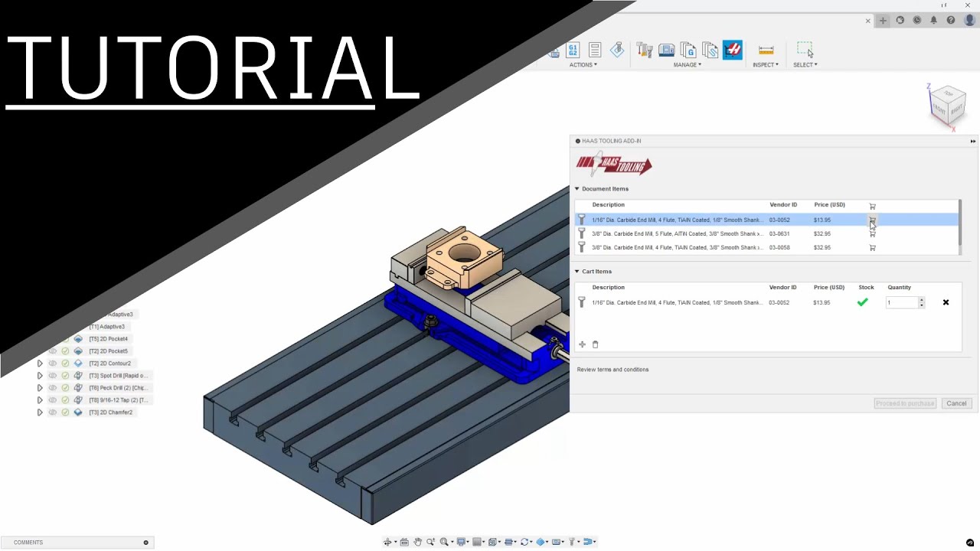Expand the Haas Tooling Add-In panel arrows
The height and width of the screenshot is (551, 980).
[972, 141]
